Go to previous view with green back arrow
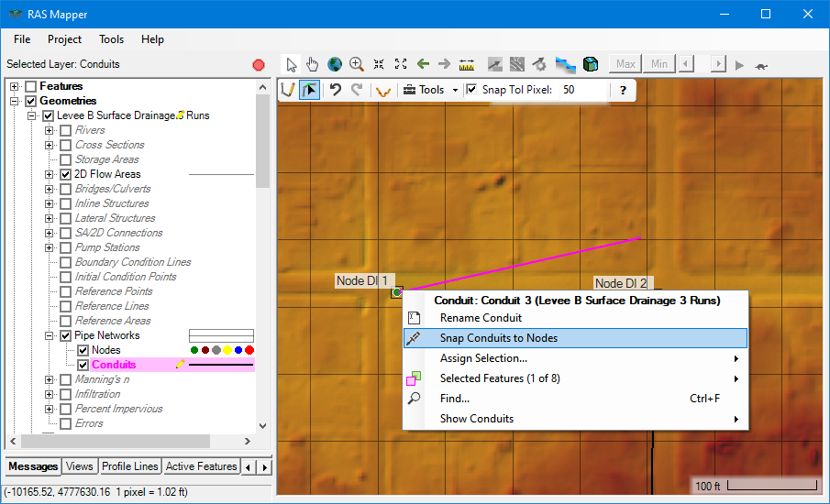The height and width of the screenshot is (504, 830). (423, 64)
